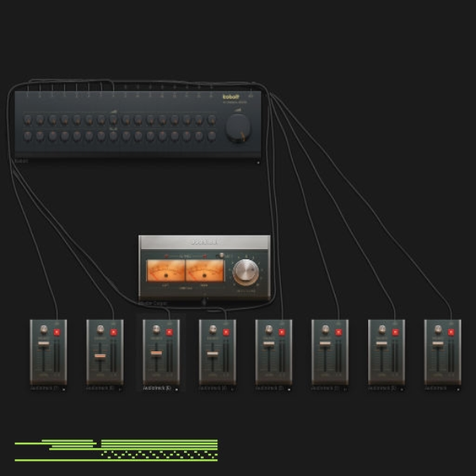Open the dropdown arrow beside first audiotrack label

(63, 390)
